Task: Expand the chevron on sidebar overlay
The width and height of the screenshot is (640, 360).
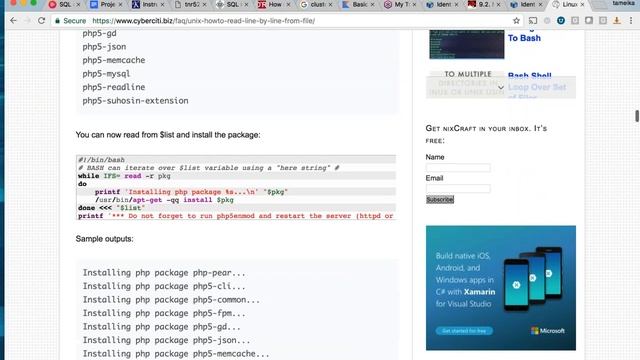Action: 501,87
